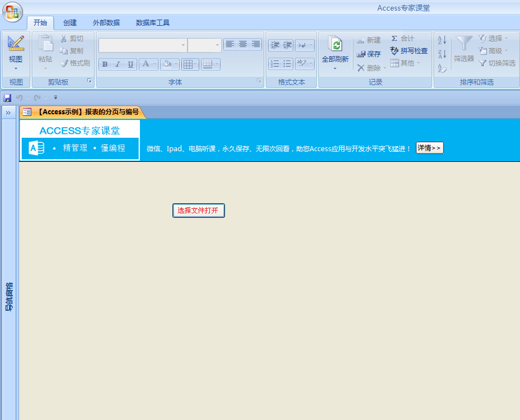
Task: Switch to the 数据库工具 ribbon tab
Action: pos(153,22)
